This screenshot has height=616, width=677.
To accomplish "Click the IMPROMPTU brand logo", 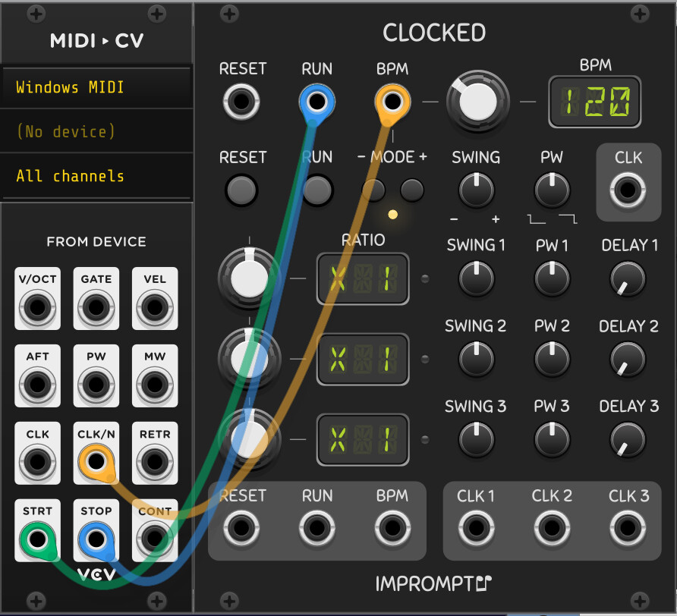I will tap(433, 583).
